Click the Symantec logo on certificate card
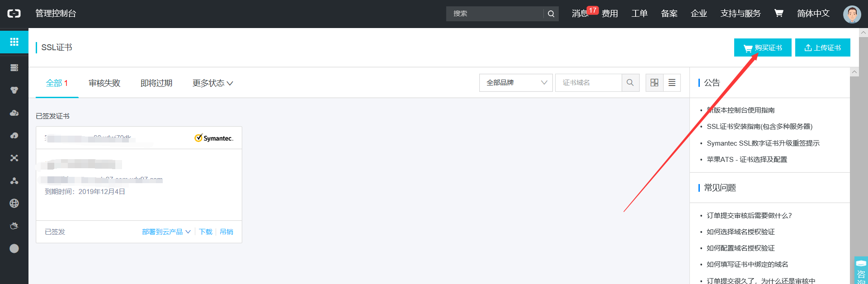 pos(214,138)
